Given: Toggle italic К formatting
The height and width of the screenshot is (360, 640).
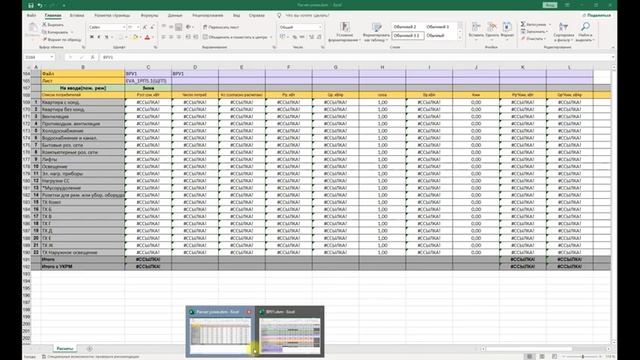Looking at the screenshot, I should [99, 37].
